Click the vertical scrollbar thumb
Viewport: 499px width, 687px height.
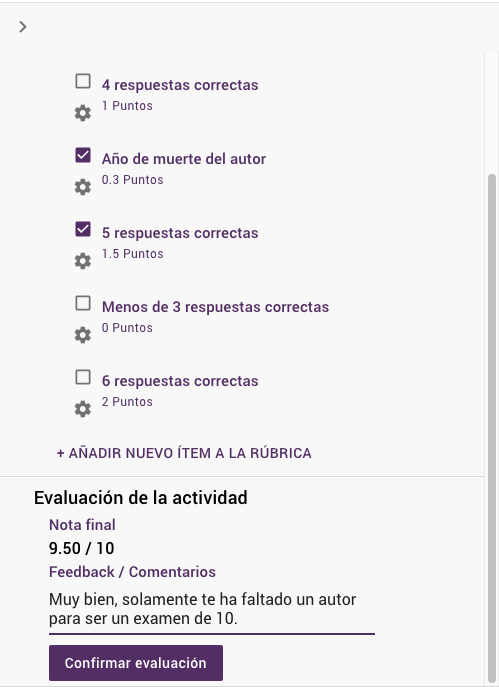pos(492,427)
